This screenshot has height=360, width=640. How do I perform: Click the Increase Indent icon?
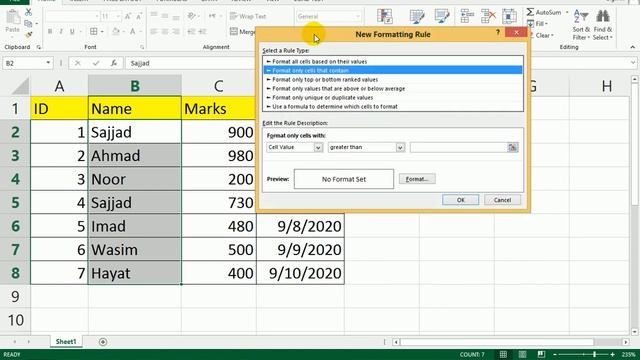[x=202, y=31]
